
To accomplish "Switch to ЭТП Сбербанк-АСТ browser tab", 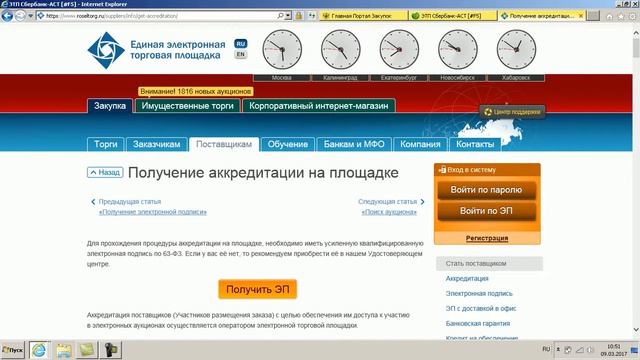I will point(453,16).
